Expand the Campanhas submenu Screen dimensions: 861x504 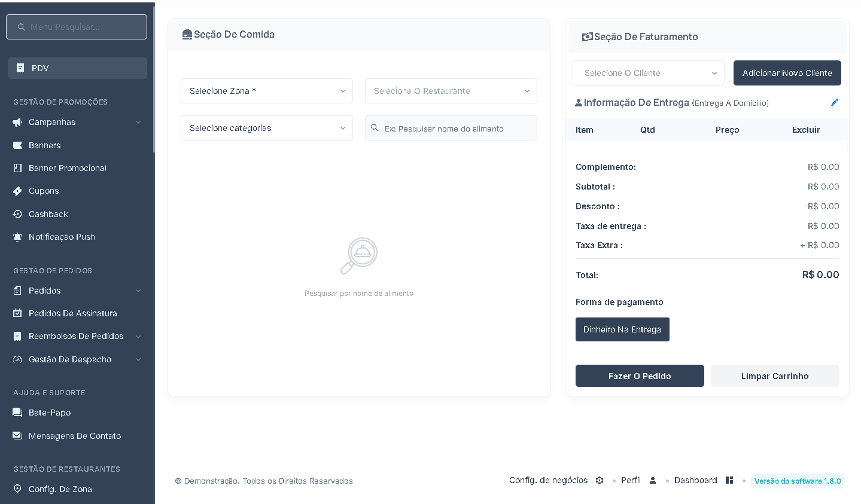(138, 122)
